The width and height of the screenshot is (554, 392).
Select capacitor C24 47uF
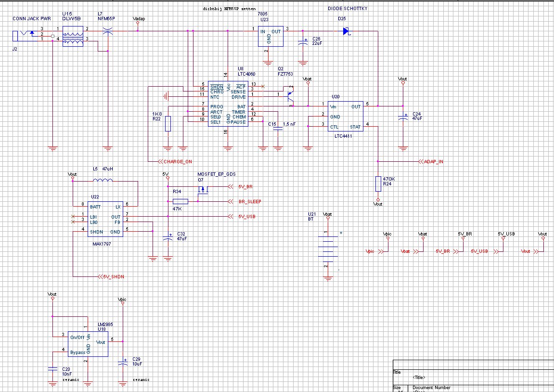click(403, 117)
